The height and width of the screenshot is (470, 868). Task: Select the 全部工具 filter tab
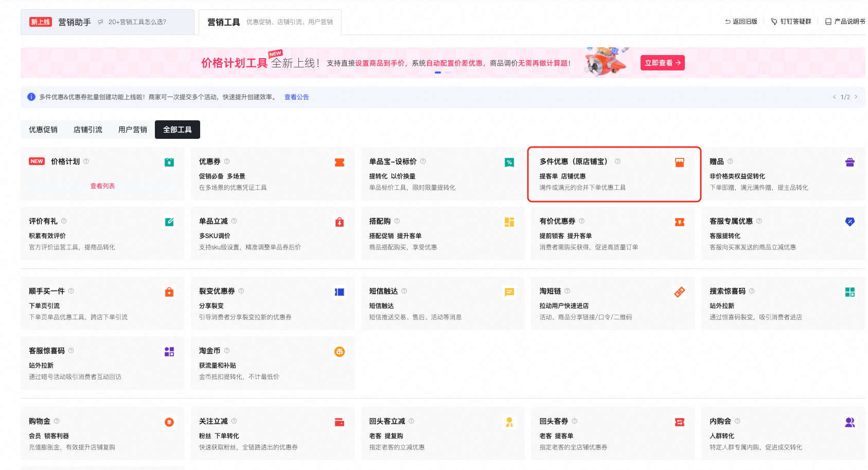pos(178,130)
